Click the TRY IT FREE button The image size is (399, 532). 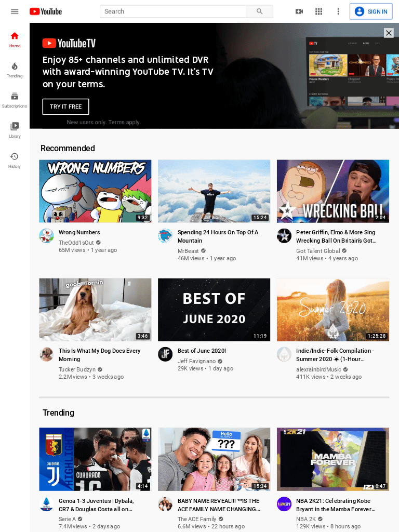(65, 107)
